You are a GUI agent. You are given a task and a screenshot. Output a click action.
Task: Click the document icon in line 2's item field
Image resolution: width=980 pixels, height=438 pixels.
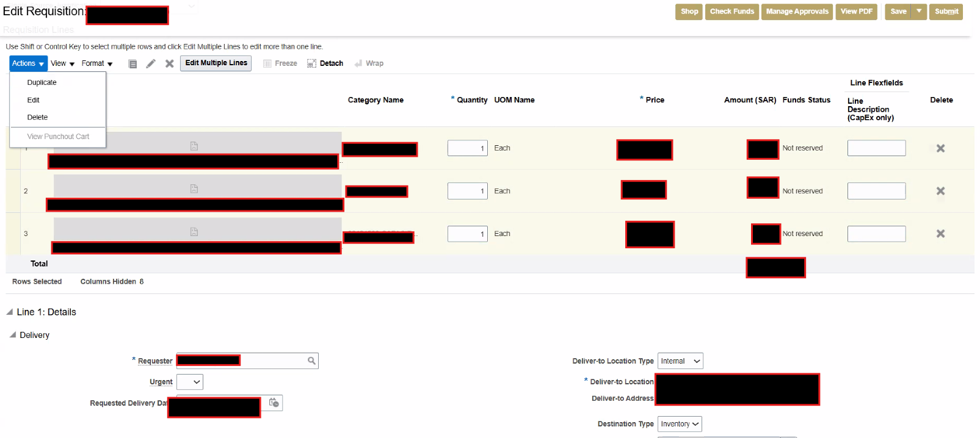tap(194, 188)
